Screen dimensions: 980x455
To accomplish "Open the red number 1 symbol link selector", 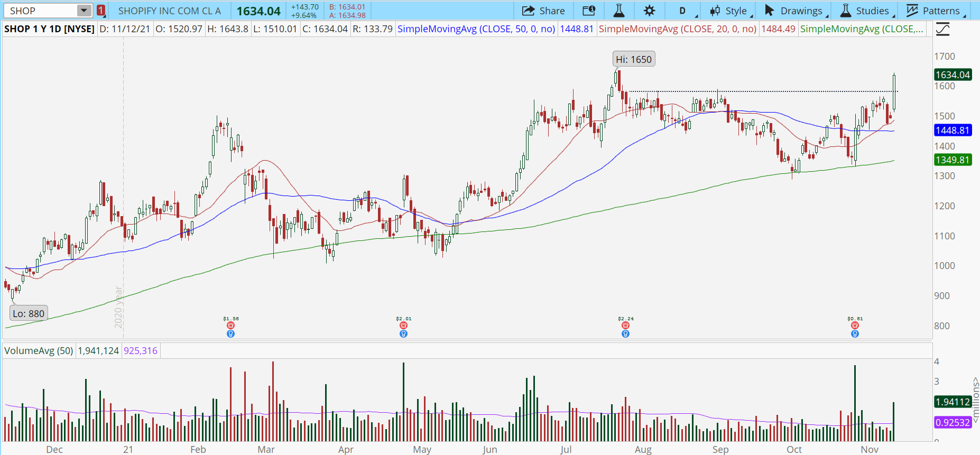I will point(101,11).
